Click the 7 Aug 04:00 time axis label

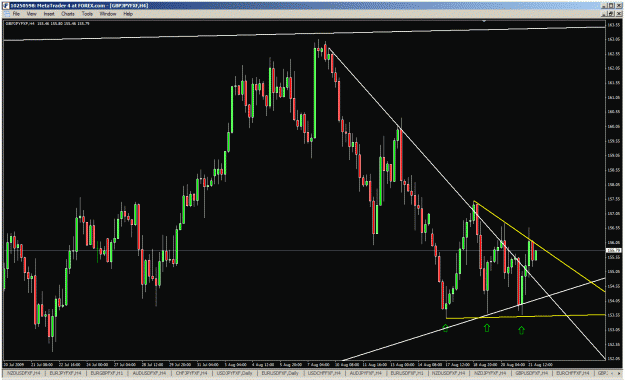coord(319,364)
